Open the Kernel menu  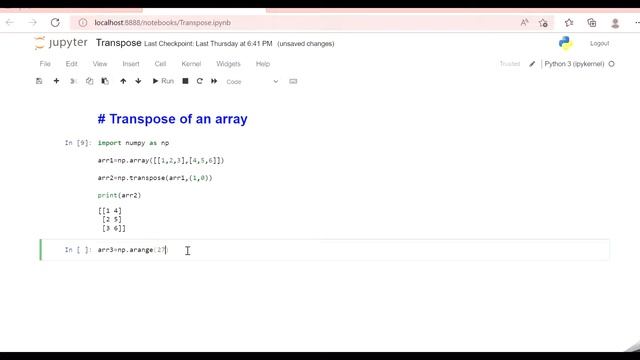(191, 64)
